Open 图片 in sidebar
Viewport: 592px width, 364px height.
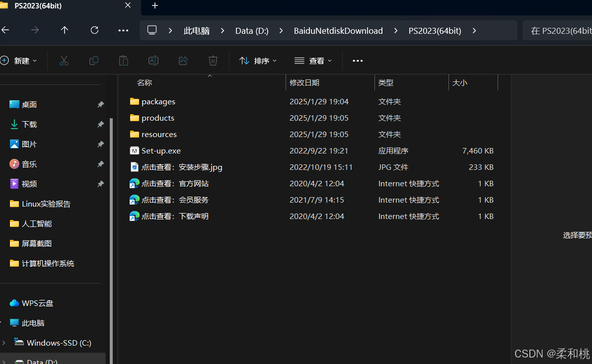[x=29, y=144]
